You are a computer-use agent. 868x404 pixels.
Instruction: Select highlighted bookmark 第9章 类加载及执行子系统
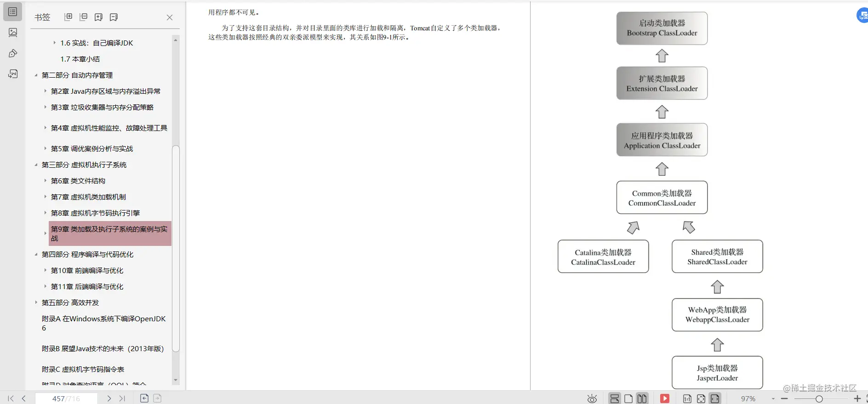point(110,233)
